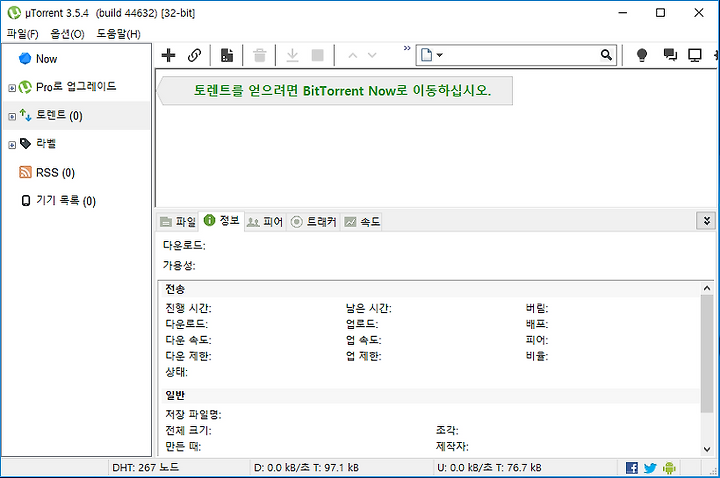This screenshot has height=478, width=720.
Task: Click the Add Torrent from URL link icon
Action: click(195, 55)
